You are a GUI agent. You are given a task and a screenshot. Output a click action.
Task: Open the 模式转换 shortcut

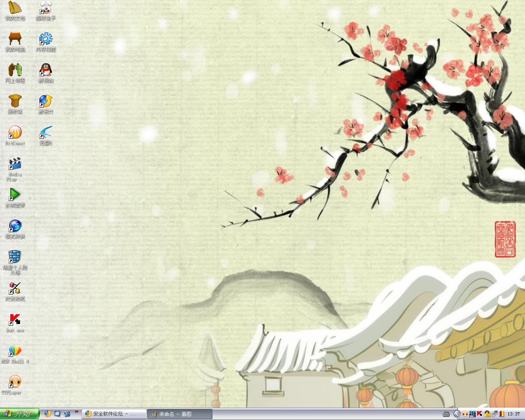(x=15, y=229)
